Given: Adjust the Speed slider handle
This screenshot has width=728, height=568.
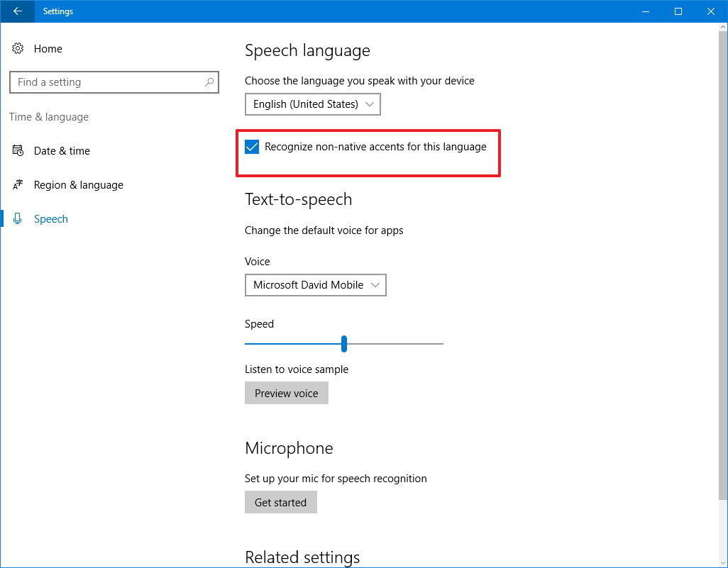Looking at the screenshot, I should click(x=344, y=343).
